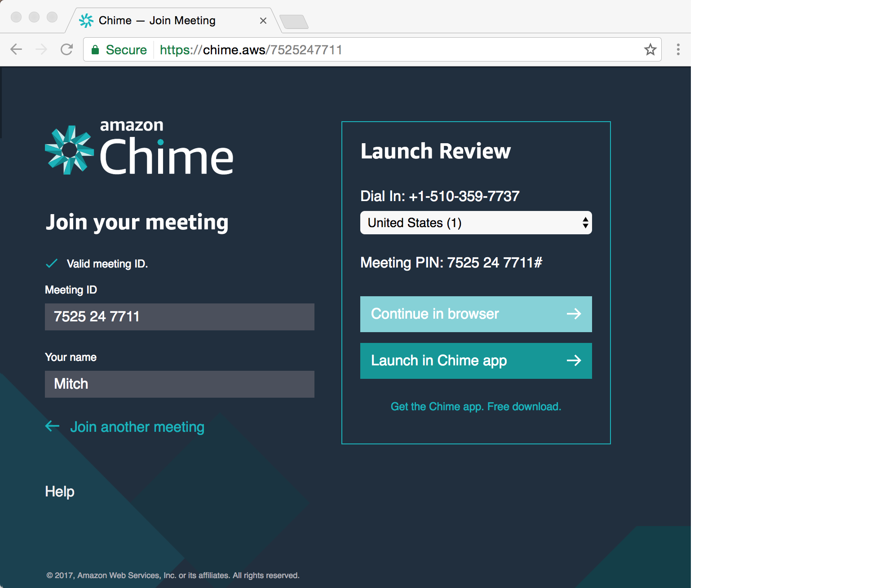Click the Amazon Chime logo
This screenshot has height=588, width=880.
pyautogui.click(x=138, y=149)
